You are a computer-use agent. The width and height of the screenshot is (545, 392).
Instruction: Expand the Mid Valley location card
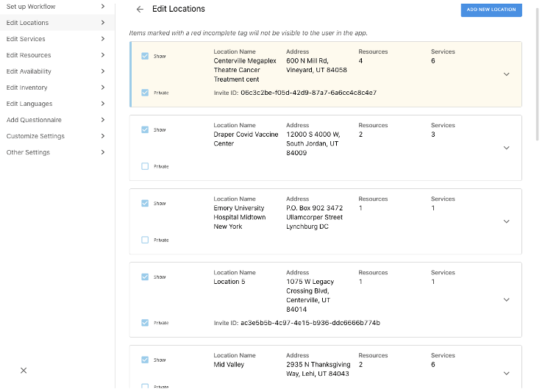(507, 373)
